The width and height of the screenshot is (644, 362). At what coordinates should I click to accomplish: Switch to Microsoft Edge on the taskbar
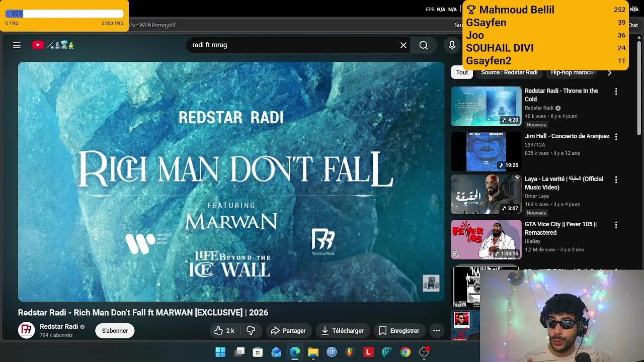click(295, 352)
